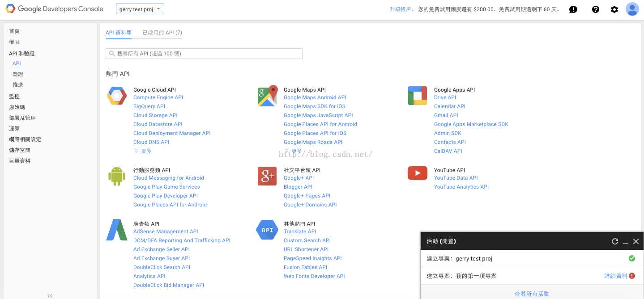Image resolution: width=644 pixels, height=299 pixels.
Task: Open the Translate API link
Action: pyautogui.click(x=300, y=232)
